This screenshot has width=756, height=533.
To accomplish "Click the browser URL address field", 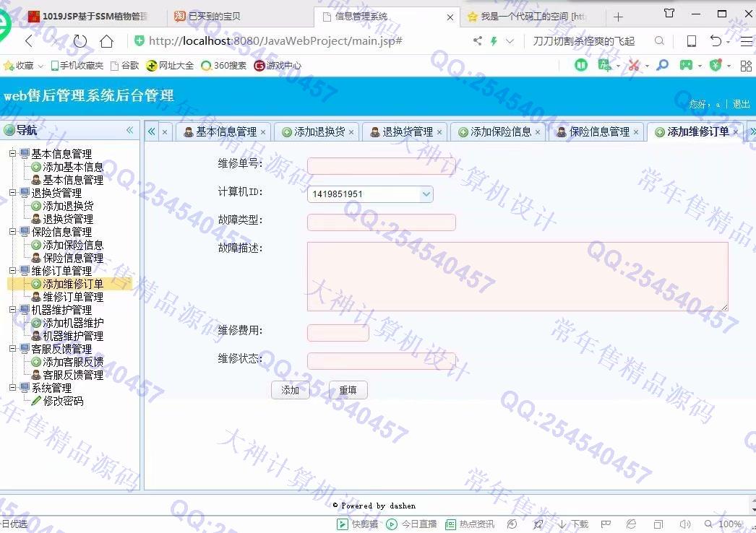I will [275, 41].
